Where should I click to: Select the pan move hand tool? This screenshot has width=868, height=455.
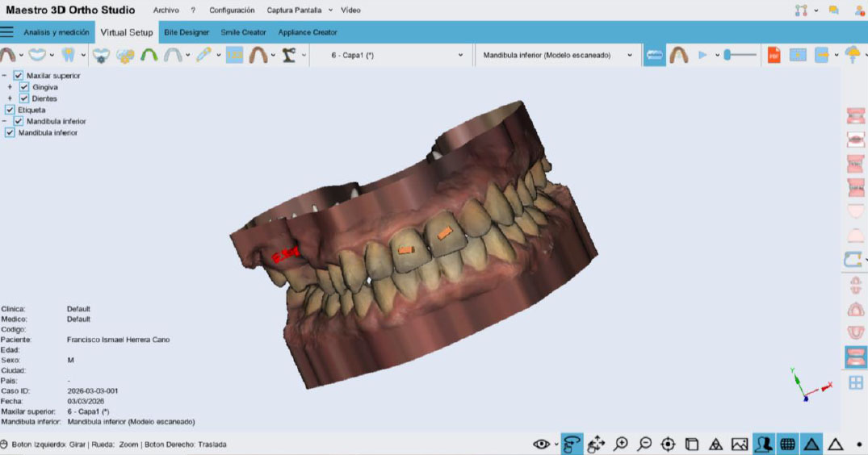coord(596,444)
